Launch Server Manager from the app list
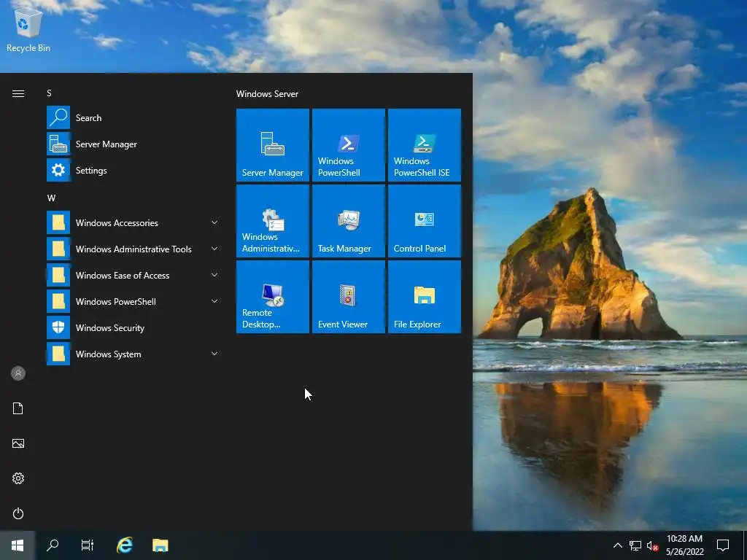 pyautogui.click(x=133, y=144)
